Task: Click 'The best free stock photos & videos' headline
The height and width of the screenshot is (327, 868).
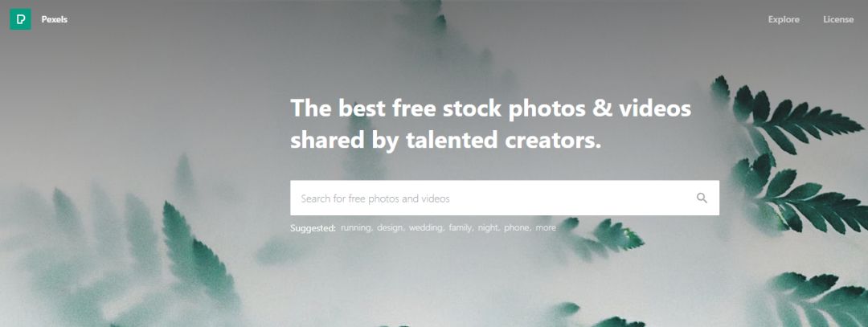Action: (491, 108)
